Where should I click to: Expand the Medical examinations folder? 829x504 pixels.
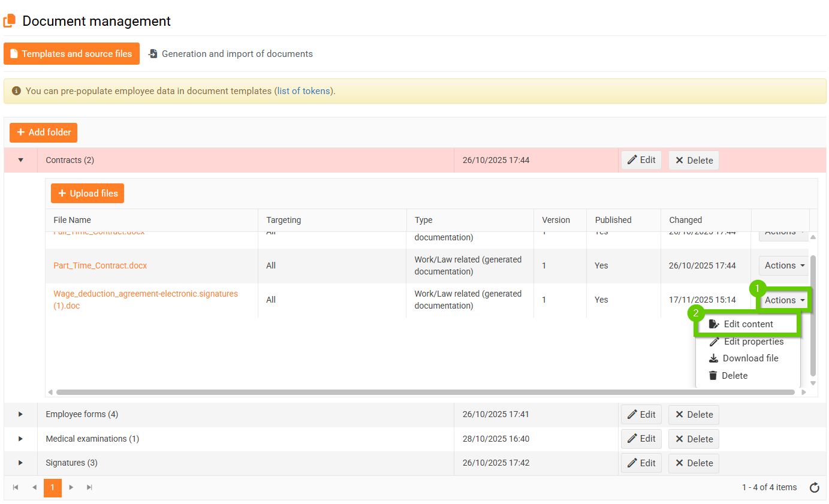pos(20,439)
